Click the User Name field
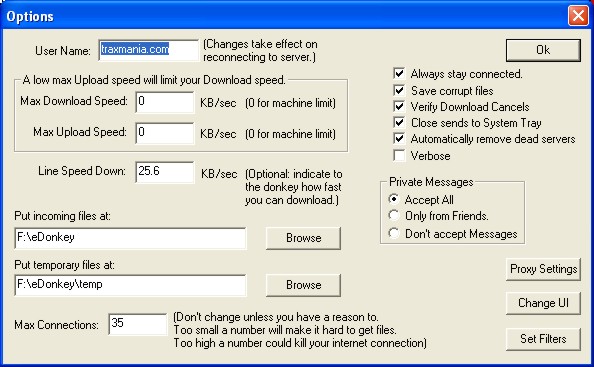This screenshot has width=594, height=367. [x=148, y=50]
